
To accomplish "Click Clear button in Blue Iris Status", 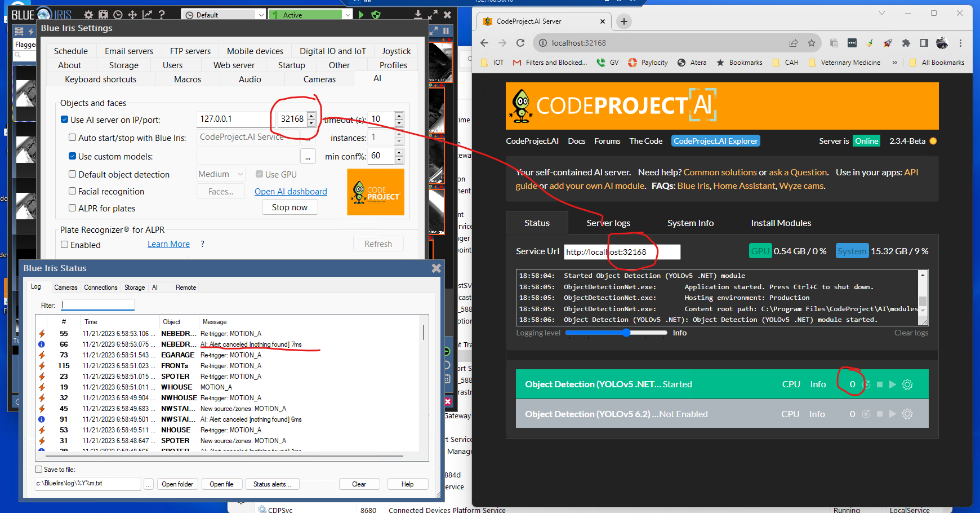I will (359, 484).
